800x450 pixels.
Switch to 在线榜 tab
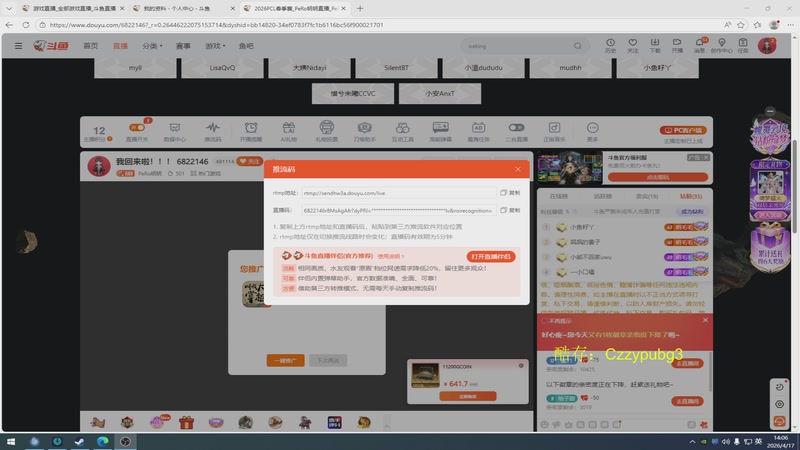coord(559,196)
